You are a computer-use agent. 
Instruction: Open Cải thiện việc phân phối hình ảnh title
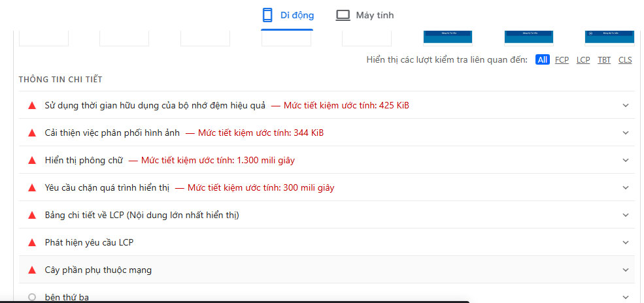[x=112, y=133]
